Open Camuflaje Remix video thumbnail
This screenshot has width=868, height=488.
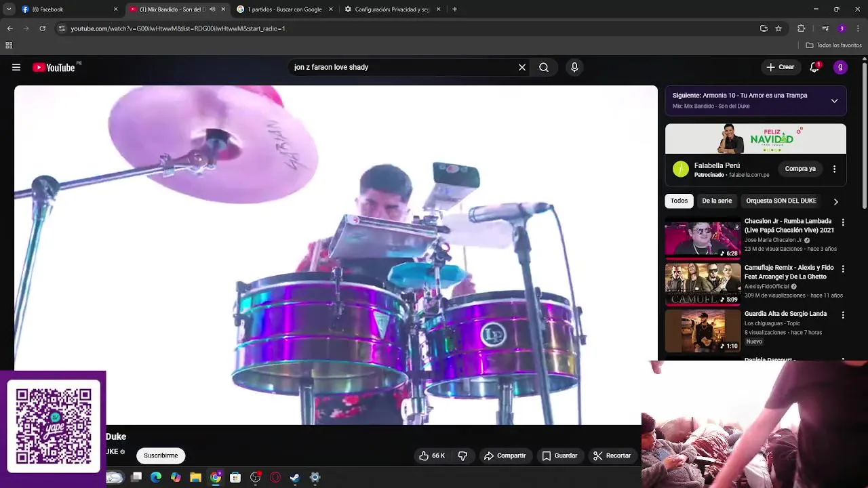703,285
